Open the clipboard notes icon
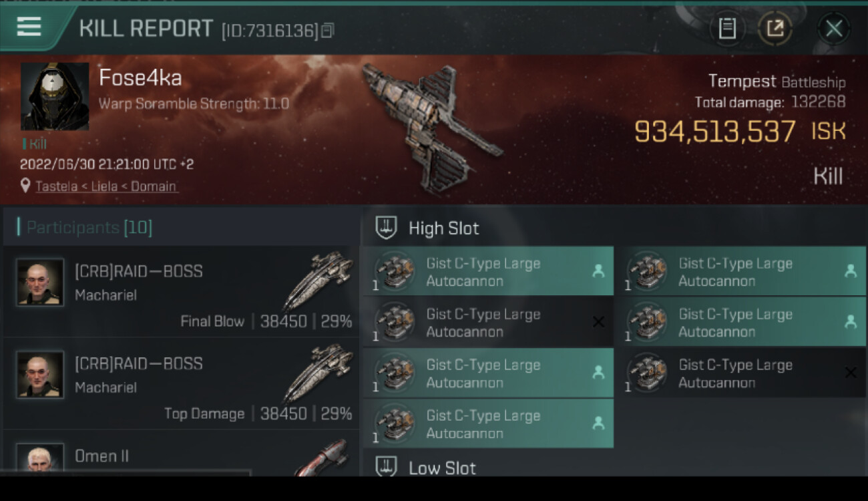 pyautogui.click(x=727, y=29)
